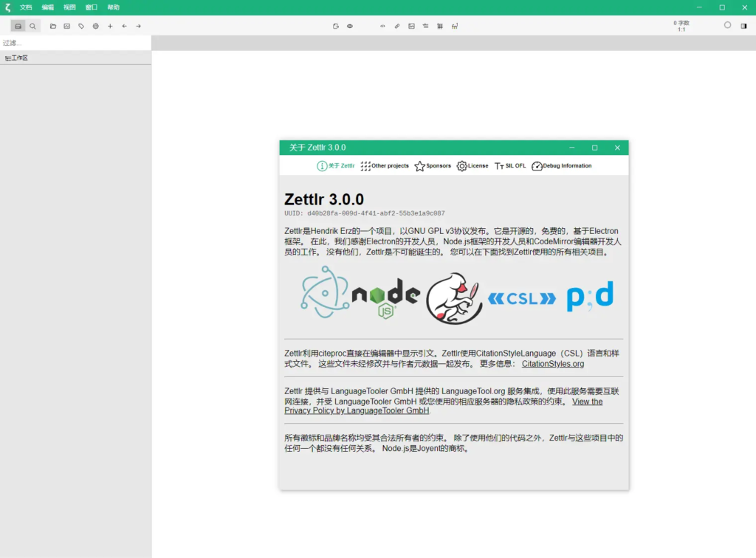Insert footnote fn icon
The image size is (756, 558).
point(455,26)
